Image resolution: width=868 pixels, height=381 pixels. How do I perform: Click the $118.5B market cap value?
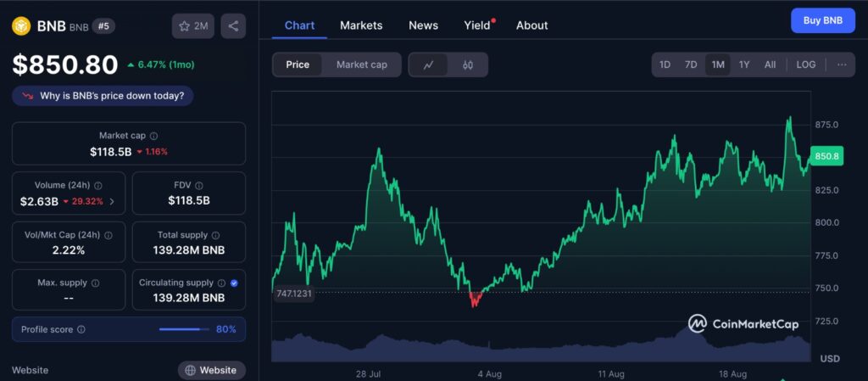[x=111, y=152]
